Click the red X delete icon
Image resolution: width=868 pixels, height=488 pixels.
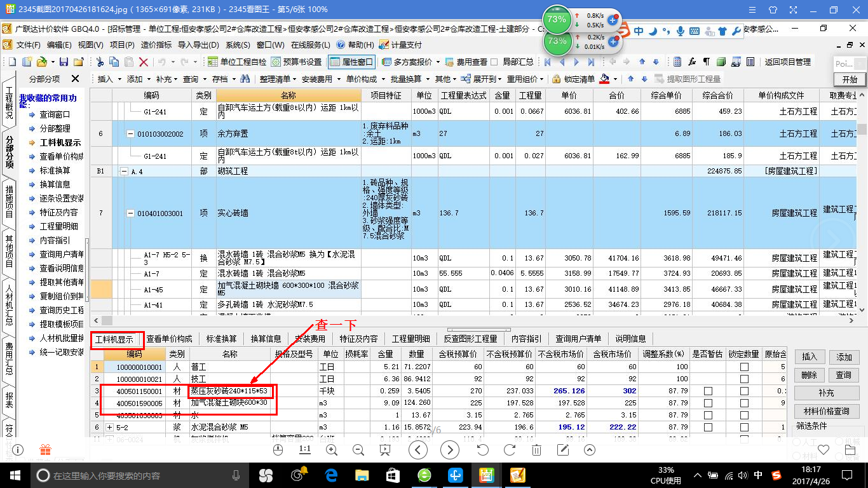[144, 62]
